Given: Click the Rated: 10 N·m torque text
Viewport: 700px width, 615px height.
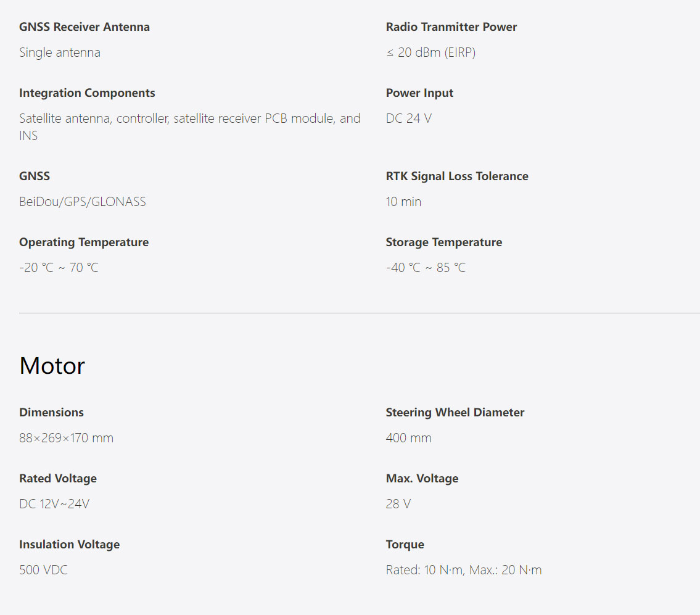Looking at the screenshot, I should [424, 570].
